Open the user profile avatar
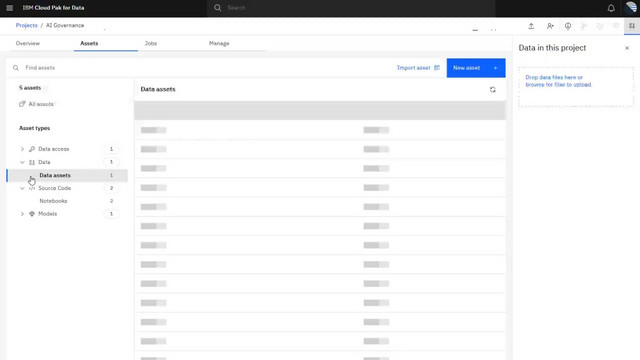This screenshot has height=360, width=640. click(x=631, y=7)
